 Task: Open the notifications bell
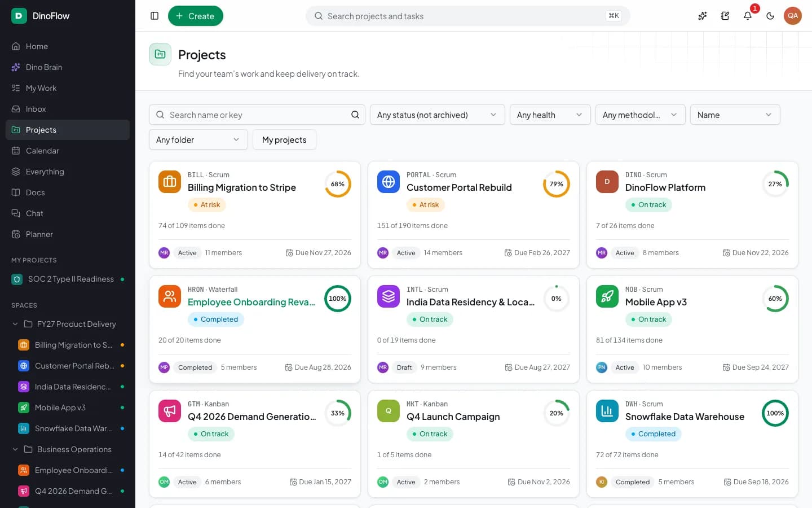pos(748,16)
